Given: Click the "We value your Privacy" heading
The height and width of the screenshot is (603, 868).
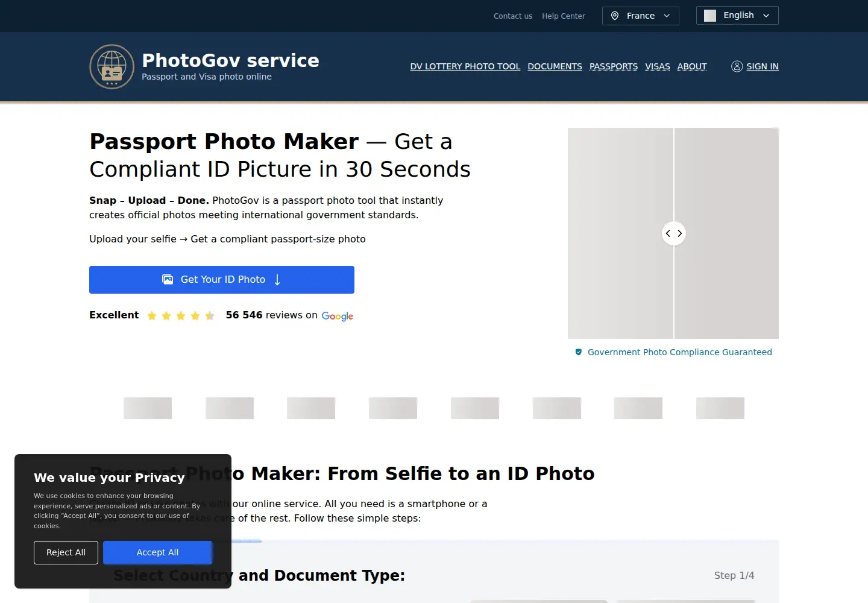Looking at the screenshot, I should (x=109, y=478).
